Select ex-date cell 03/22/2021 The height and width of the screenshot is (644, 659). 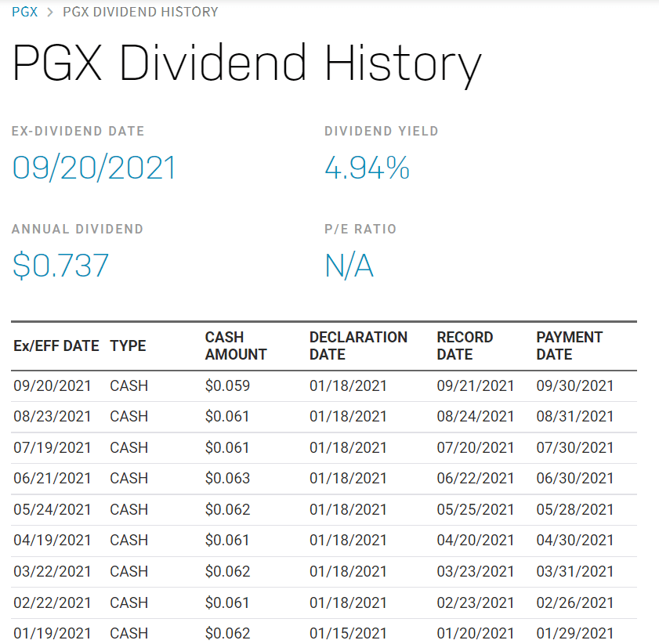click(x=53, y=571)
